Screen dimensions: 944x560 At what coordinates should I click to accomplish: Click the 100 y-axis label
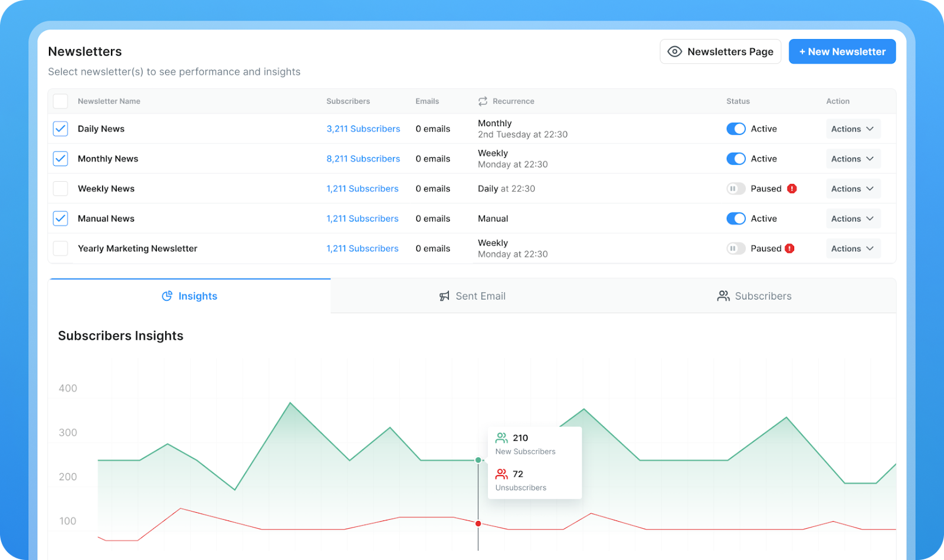pyautogui.click(x=68, y=521)
